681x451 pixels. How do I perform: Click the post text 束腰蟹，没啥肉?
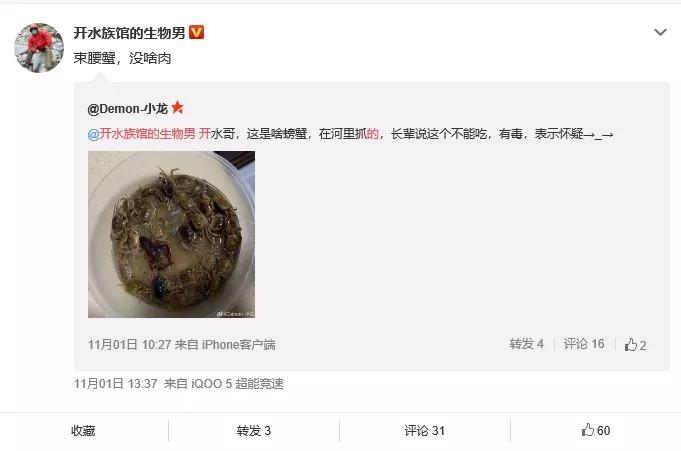pyautogui.click(x=122, y=58)
